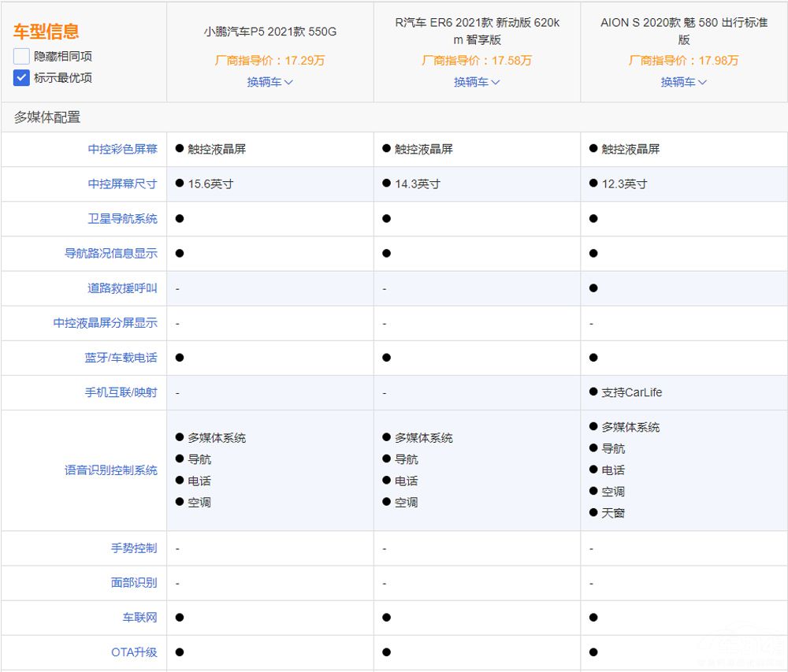Select the 手机互联/映射 parameter link
This screenshot has width=788, height=672.
tap(121, 392)
